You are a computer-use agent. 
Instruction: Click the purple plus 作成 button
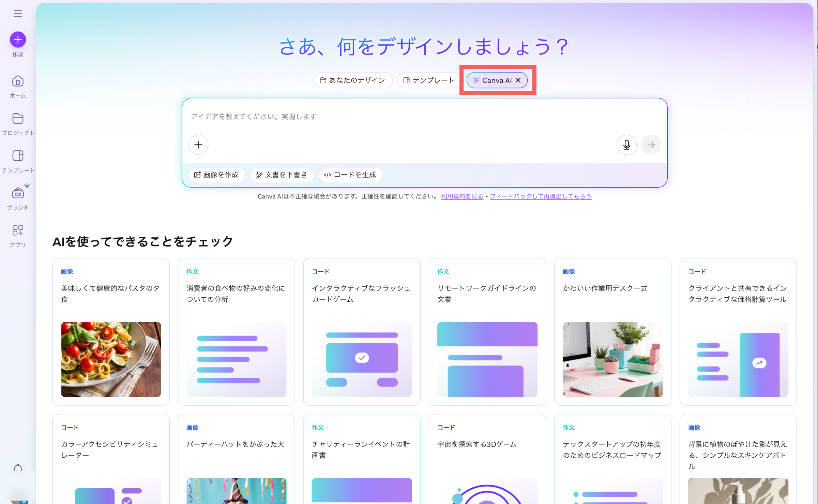(18, 40)
